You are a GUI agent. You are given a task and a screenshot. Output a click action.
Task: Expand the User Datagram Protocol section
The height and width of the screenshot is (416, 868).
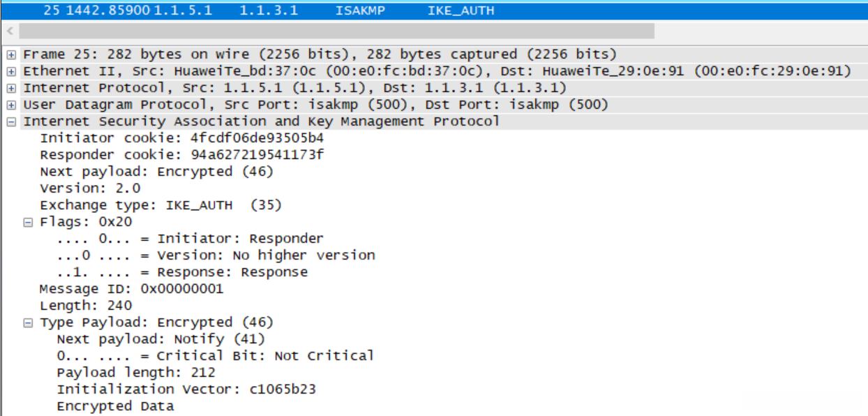click(x=11, y=105)
